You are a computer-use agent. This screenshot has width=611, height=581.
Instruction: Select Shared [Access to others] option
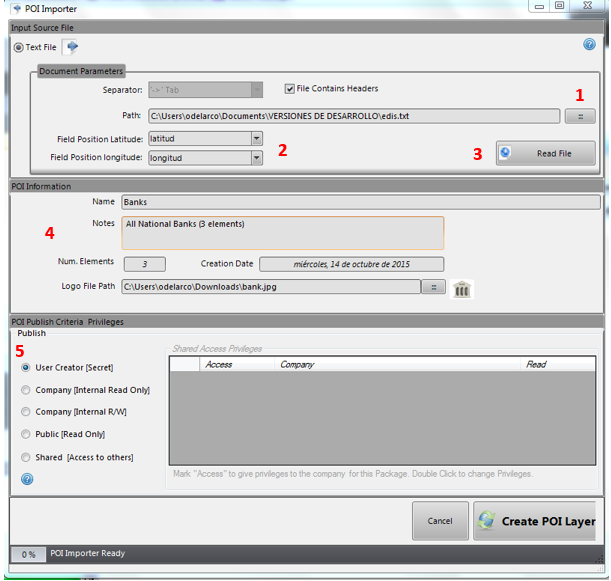26,457
